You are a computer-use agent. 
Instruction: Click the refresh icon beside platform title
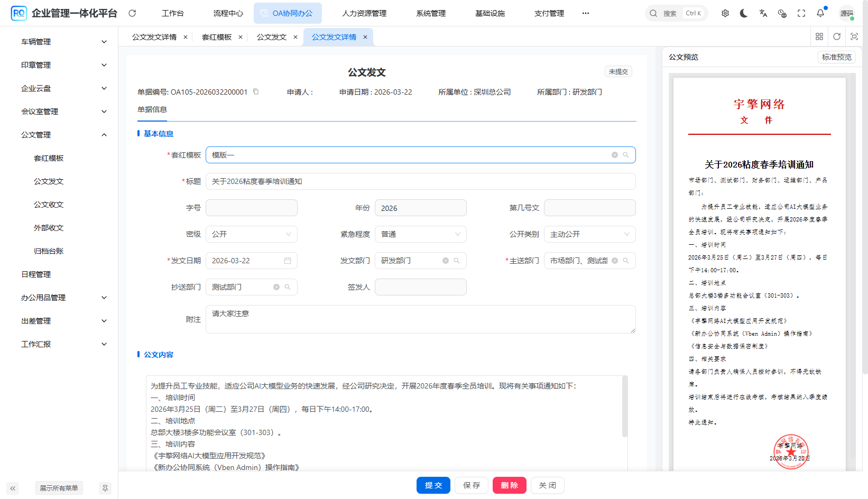(132, 13)
